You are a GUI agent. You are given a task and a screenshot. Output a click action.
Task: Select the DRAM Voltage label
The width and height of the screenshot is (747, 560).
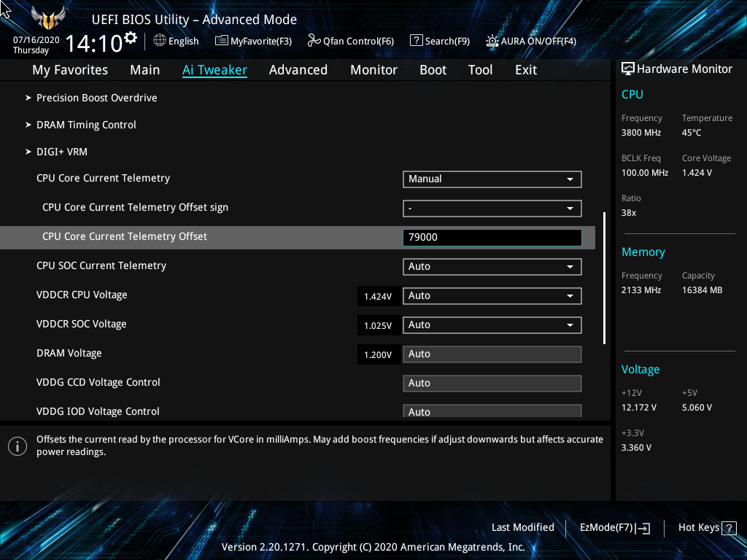point(69,354)
